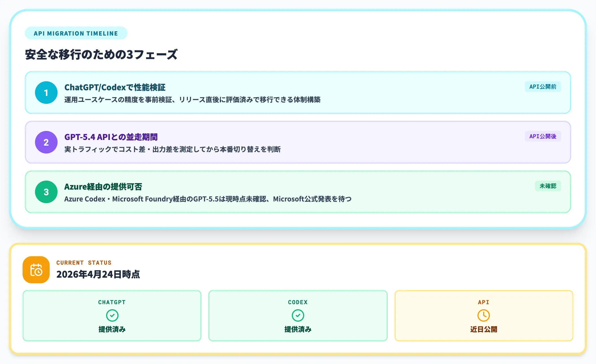
Task: Click the 2026年4月24日時点 date text
Action: [x=98, y=274]
